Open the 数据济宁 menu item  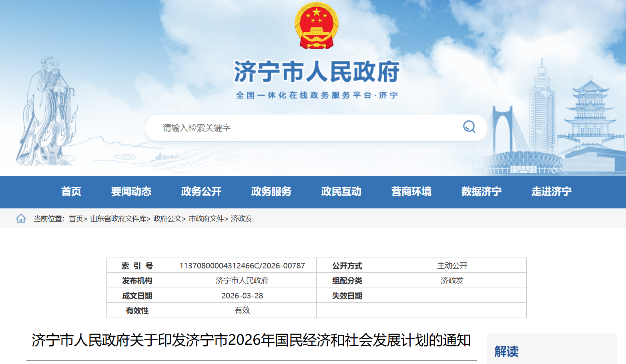(482, 192)
